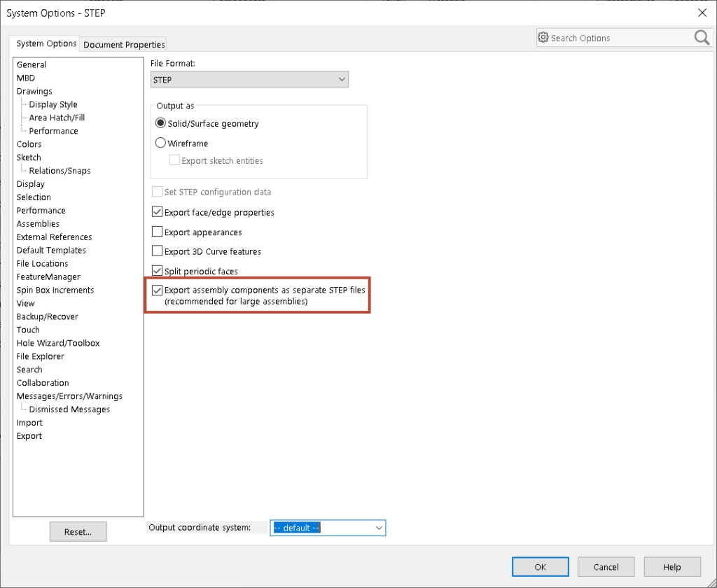The image size is (717, 588).
Task: Open the Help dialog
Action: (671, 566)
